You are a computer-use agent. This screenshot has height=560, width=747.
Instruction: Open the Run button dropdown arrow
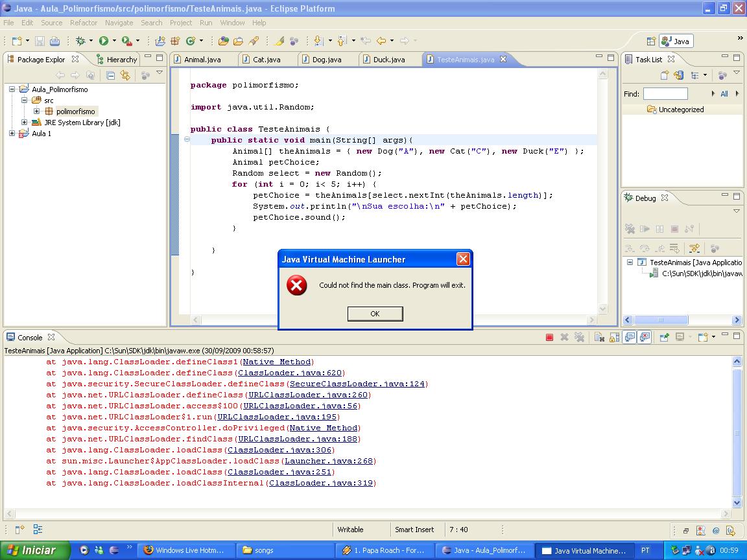(x=114, y=41)
